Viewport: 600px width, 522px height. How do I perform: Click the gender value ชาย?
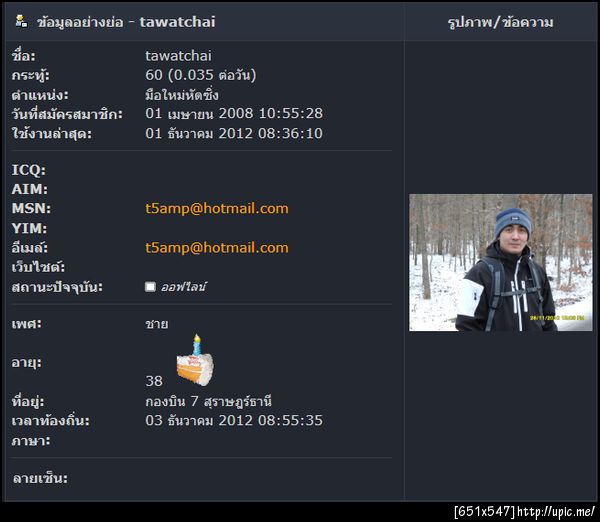pos(157,324)
